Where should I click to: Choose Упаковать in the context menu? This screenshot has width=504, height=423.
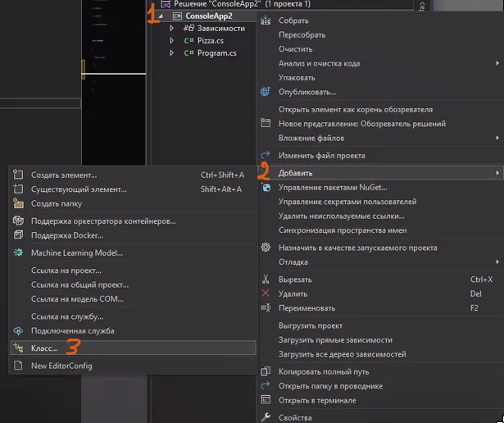coord(297,77)
